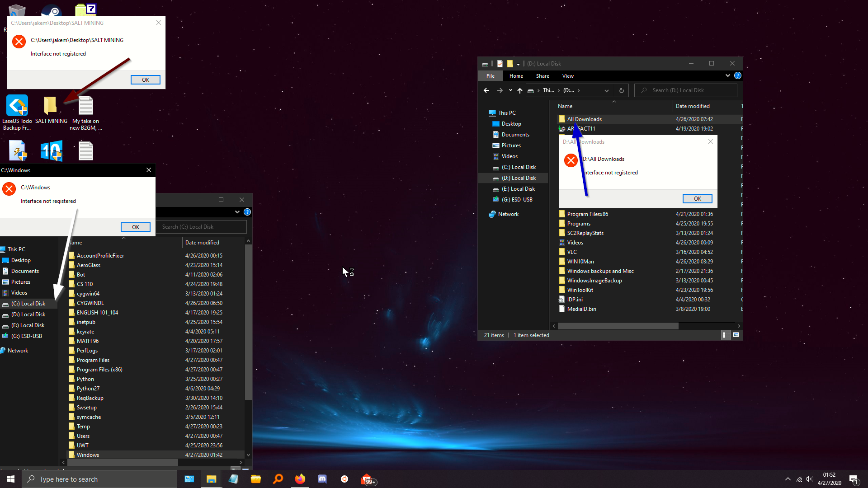The height and width of the screenshot is (488, 868).
Task: Open the recent locations dropdown beside navigation arrows
Action: tap(510, 90)
